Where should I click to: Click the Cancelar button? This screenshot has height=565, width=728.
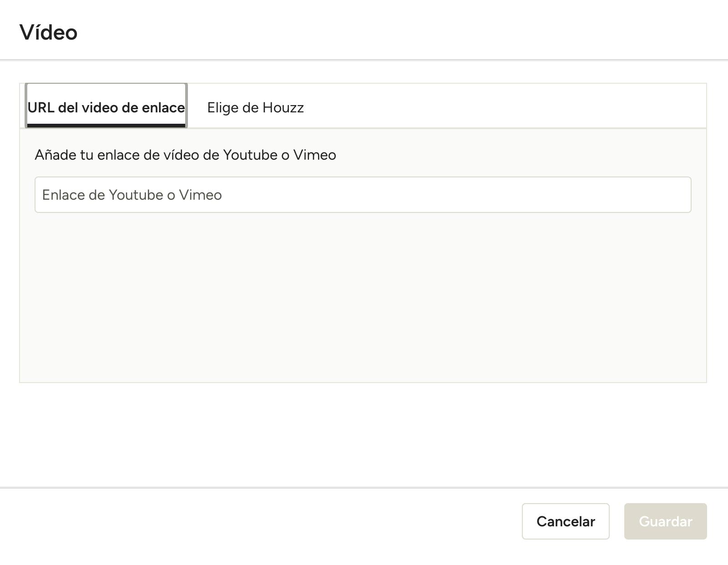[x=566, y=521]
